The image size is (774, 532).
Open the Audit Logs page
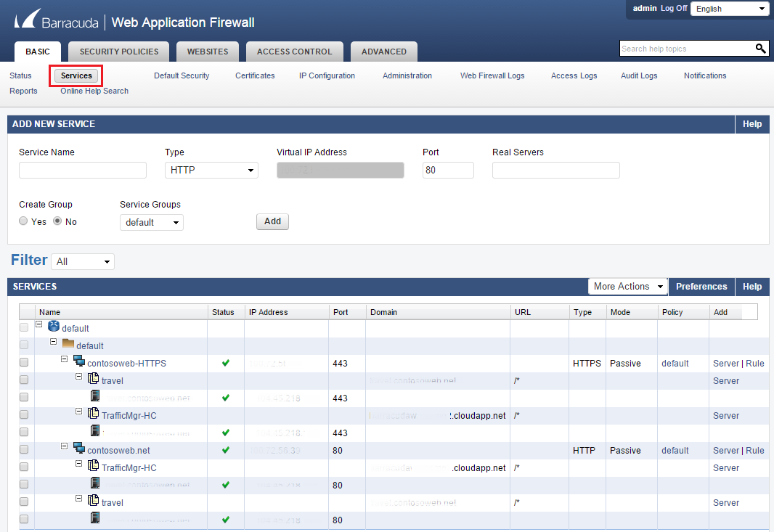click(639, 75)
